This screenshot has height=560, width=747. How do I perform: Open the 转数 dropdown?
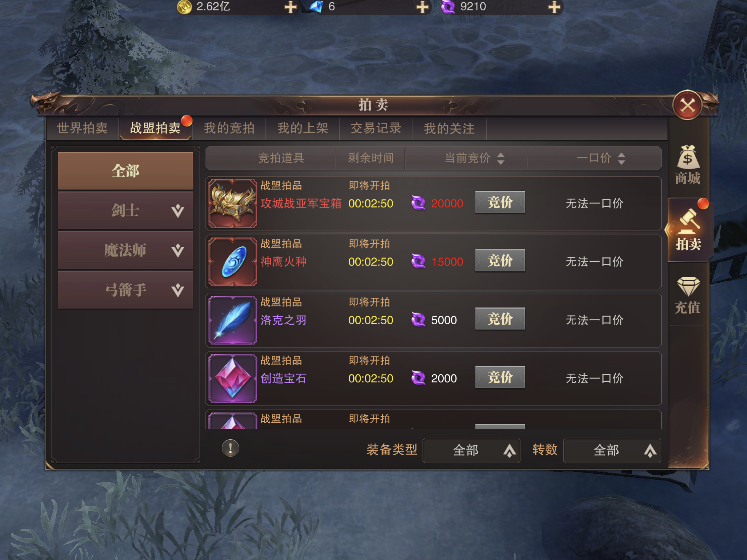pos(612,450)
